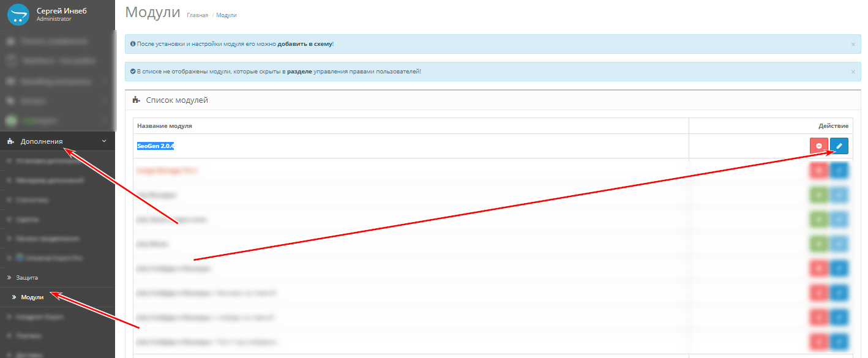The height and width of the screenshot is (358, 868).
Task: Click the Модули breadcrumb link
Action: pyautogui.click(x=226, y=15)
